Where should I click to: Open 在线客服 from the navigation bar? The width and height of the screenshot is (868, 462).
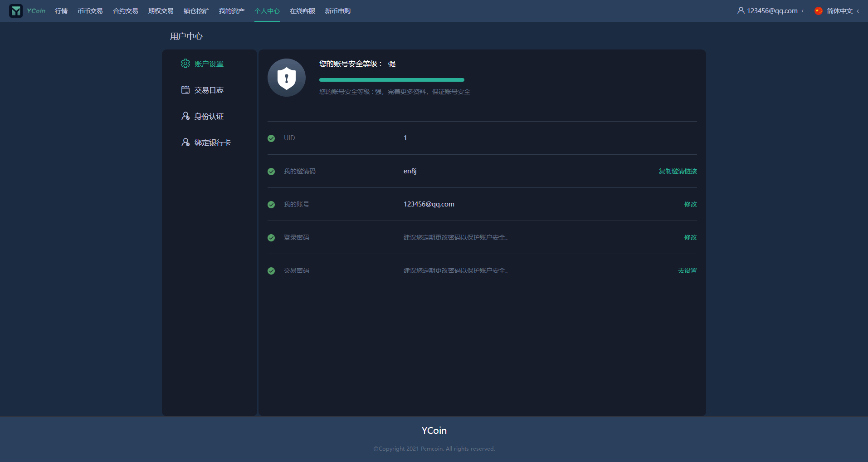point(302,11)
